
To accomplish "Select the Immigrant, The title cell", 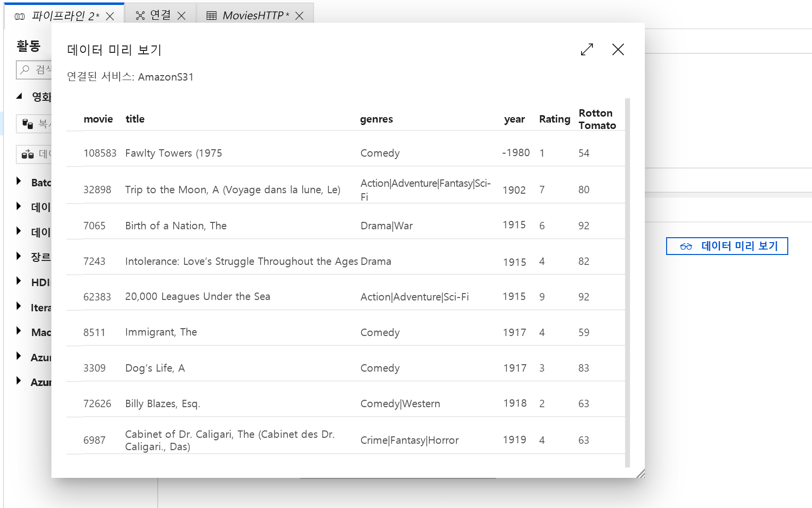I will click(161, 332).
